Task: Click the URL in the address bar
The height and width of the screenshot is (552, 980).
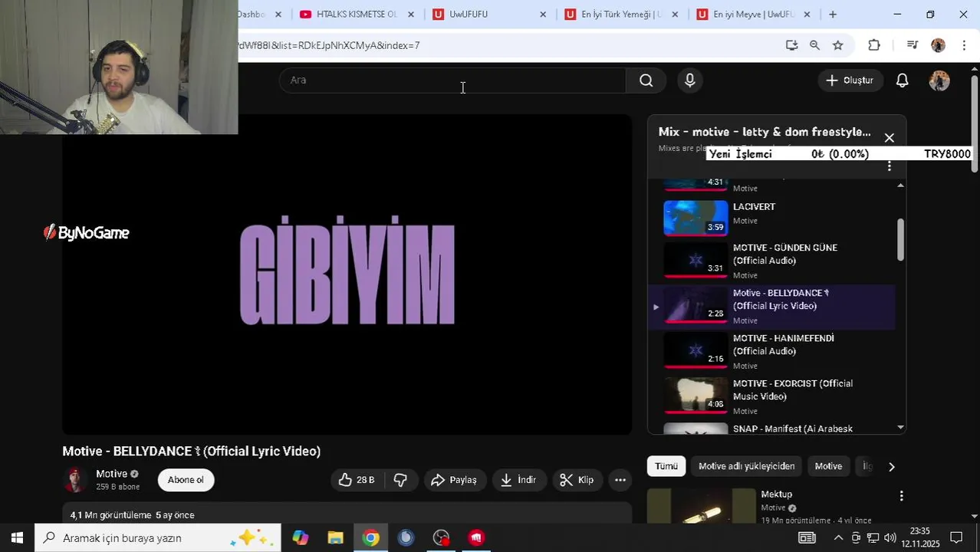Action: point(330,45)
